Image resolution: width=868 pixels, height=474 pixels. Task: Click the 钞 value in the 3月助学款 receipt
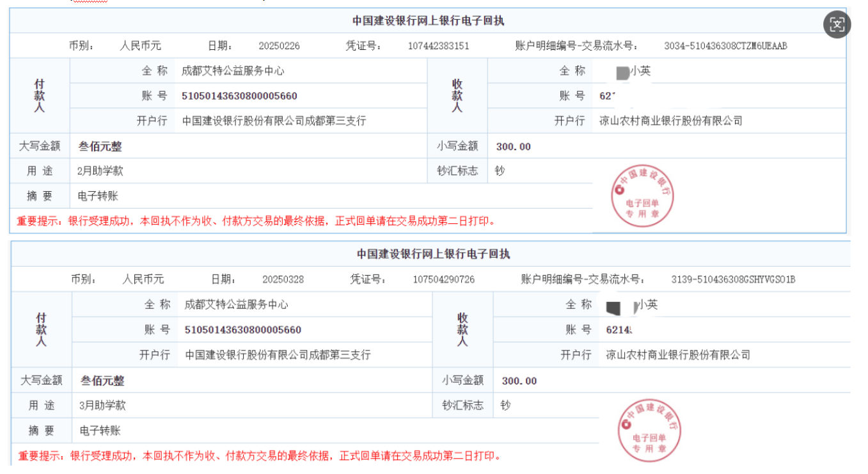506,405
